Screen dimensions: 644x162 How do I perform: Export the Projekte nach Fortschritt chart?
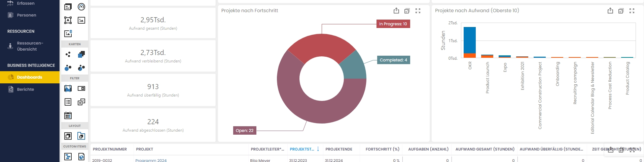[x=396, y=11]
